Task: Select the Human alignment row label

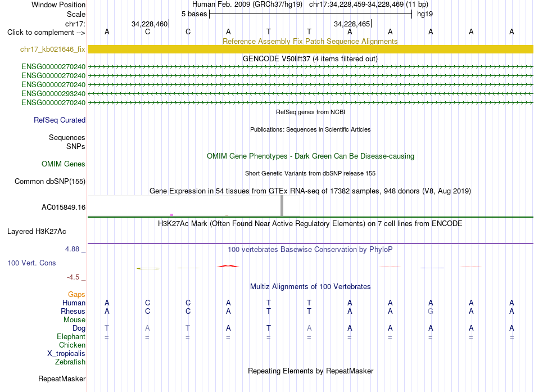Action: pyautogui.click(x=74, y=303)
